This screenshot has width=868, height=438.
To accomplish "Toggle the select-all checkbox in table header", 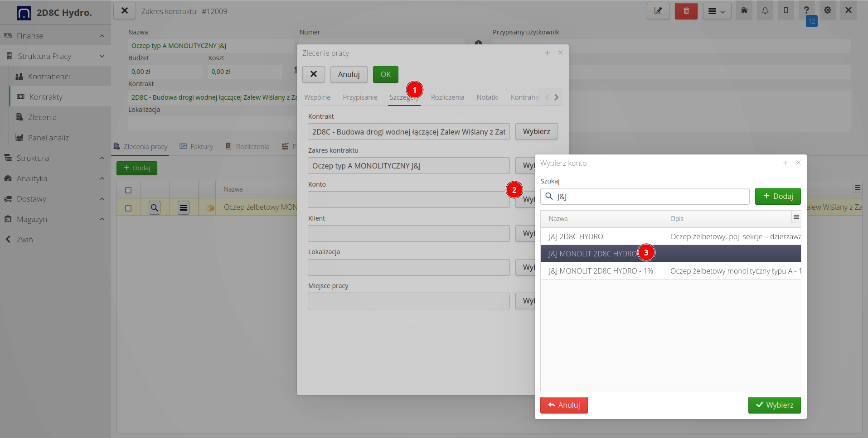I will (x=128, y=190).
